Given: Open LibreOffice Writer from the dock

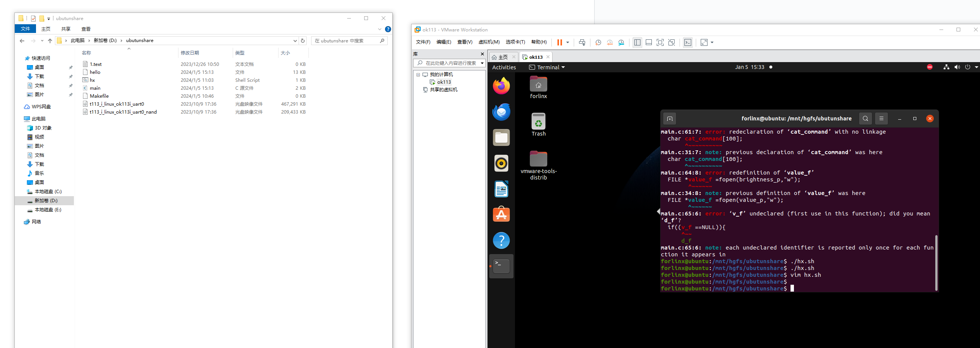Looking at the screenshot, I should point(501,189).
